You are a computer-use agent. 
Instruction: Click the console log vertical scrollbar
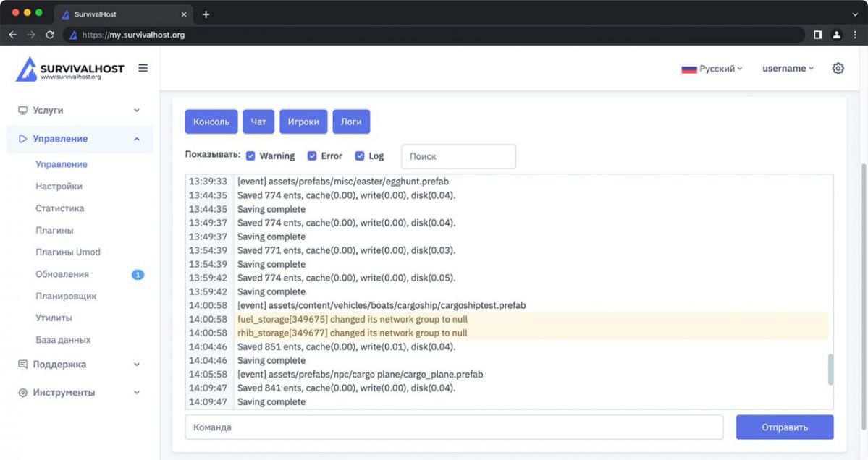point(830,369)
